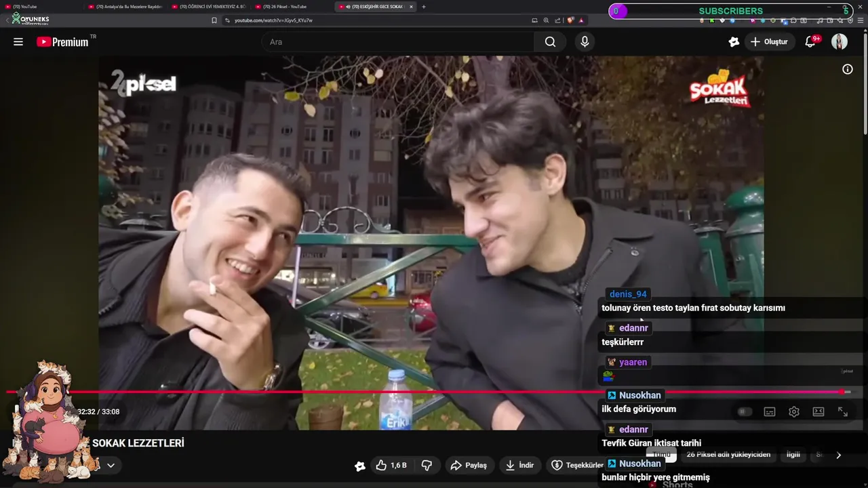The width and height of the screenshot is (868, 488).
Task: Select the Tümü filter chip
Action: coord(662,454)
